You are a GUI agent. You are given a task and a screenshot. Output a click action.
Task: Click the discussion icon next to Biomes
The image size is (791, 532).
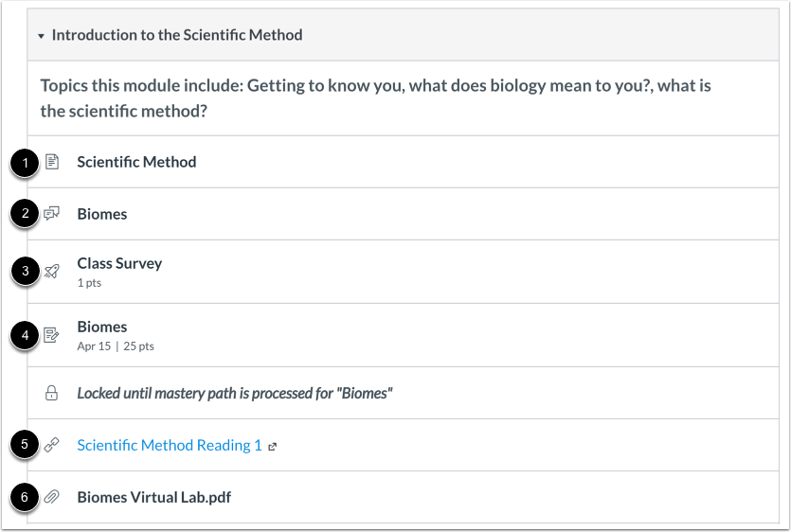click(52, 214)
